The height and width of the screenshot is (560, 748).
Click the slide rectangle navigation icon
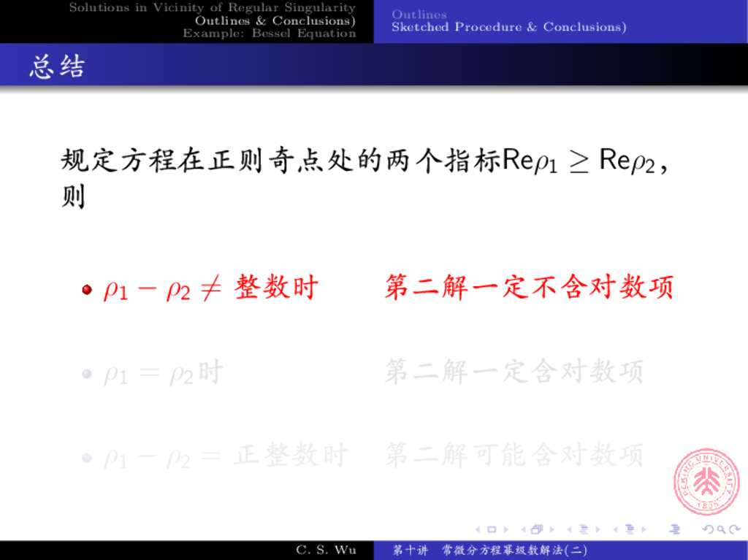coord(492,529)
